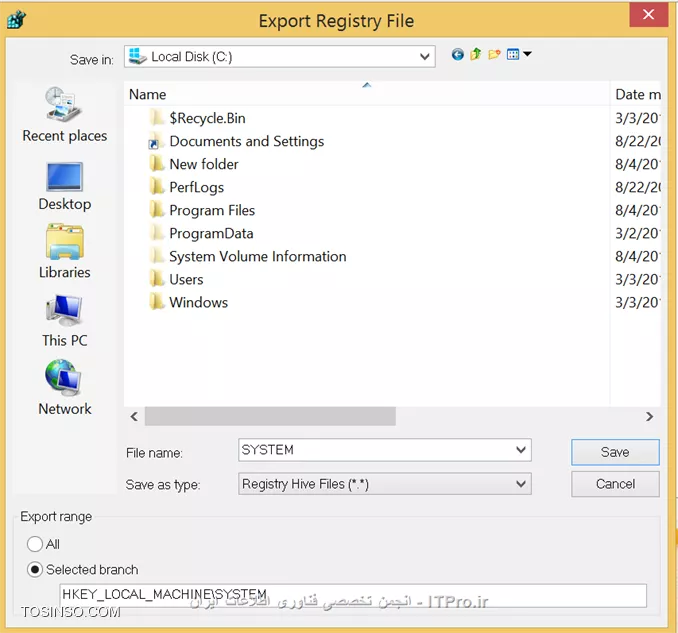Select the PerfLogs folder icon
This screenshot has height=633, width=678.
pos(157,187)
